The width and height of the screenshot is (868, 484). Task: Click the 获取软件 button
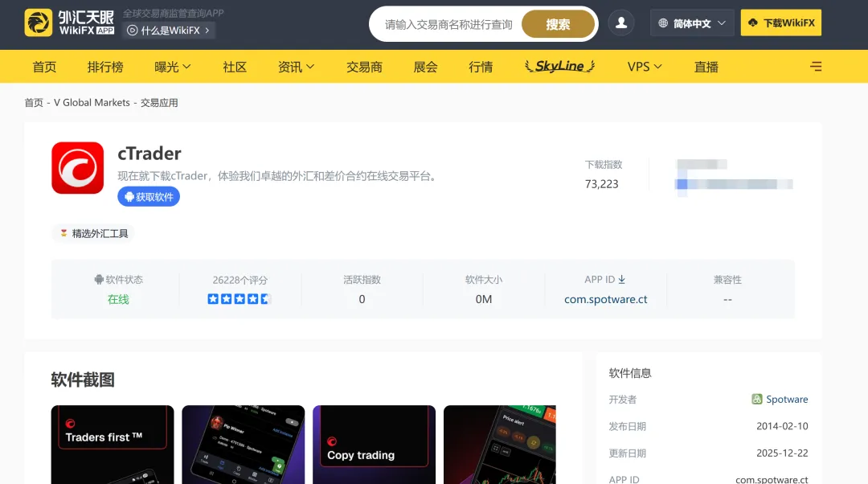click(x=149, y=197)
